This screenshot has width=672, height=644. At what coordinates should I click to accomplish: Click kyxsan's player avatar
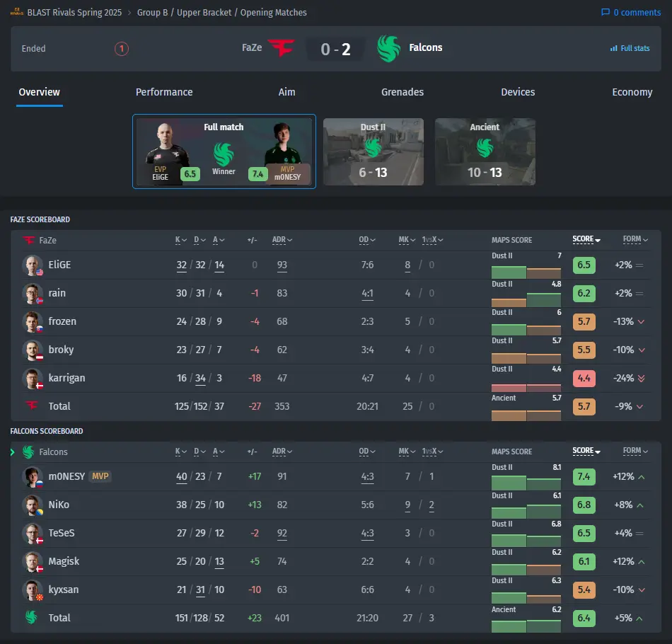(x=33, y=590)
